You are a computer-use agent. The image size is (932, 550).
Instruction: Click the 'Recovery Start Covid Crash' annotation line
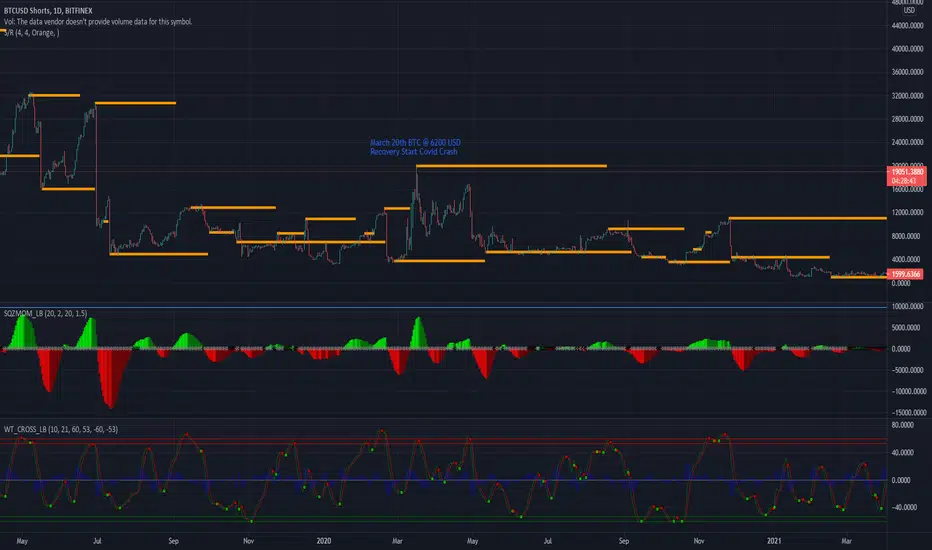click(x=414, y=152)
